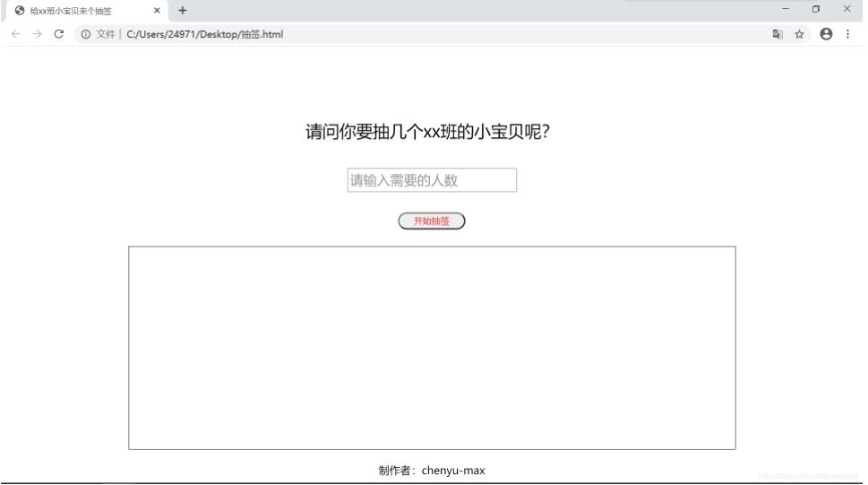Screen dimensions: 868x485
Task: Click the 请输入需要的人数 input field
Action: point(432,180)
